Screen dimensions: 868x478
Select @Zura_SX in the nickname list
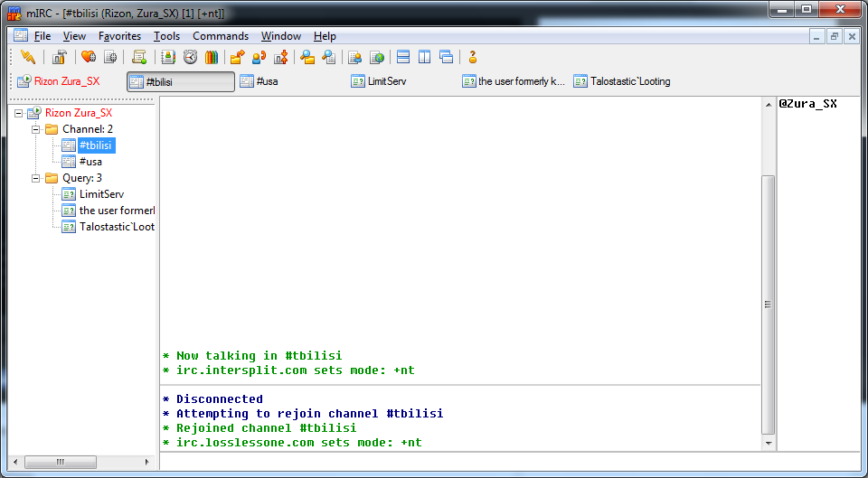[807, 104]
